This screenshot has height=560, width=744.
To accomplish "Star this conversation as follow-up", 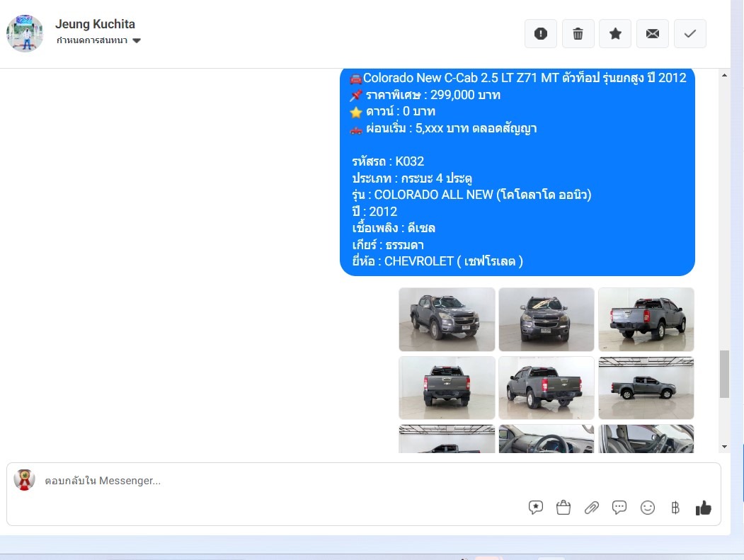I will click(x=615, y=34).
